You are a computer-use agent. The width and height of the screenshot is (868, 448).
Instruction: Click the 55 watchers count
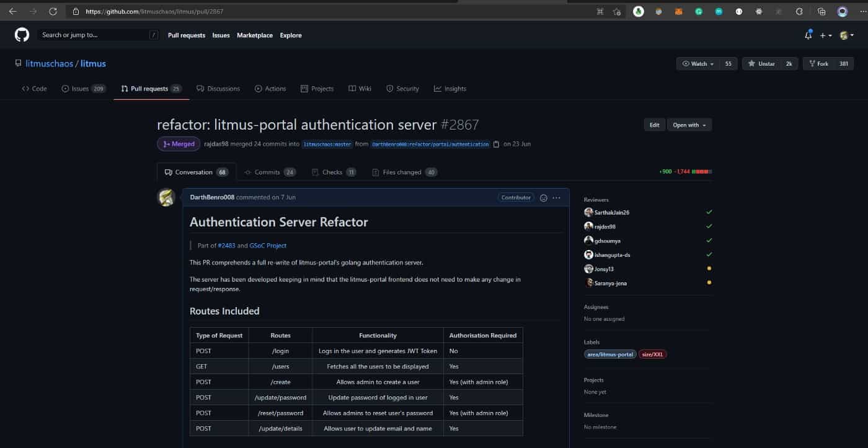(x=728, y=63)
